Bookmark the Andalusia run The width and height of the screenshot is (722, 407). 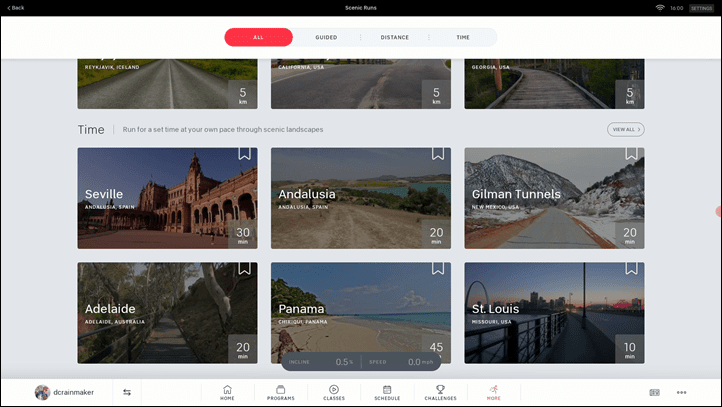pos(438,154)
